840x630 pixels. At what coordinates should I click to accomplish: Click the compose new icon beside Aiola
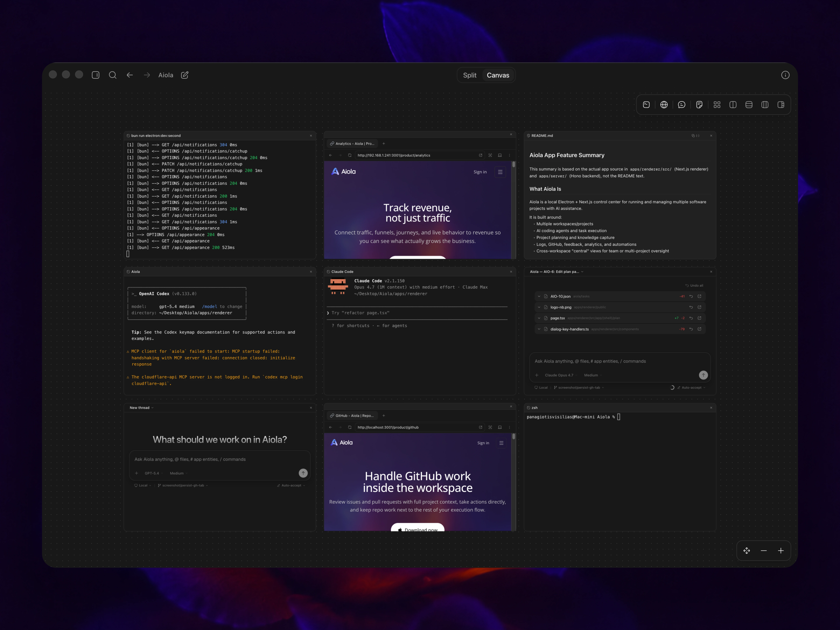(x=185, y=75)
